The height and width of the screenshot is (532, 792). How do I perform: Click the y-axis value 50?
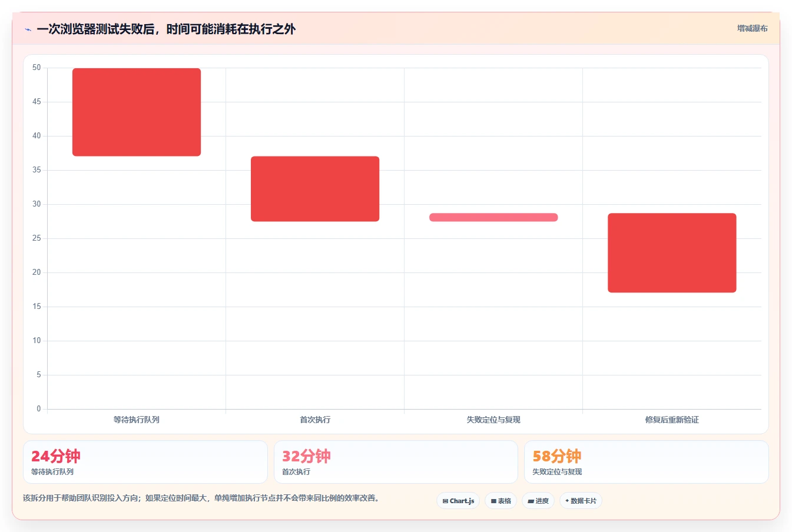click(37, 68)
